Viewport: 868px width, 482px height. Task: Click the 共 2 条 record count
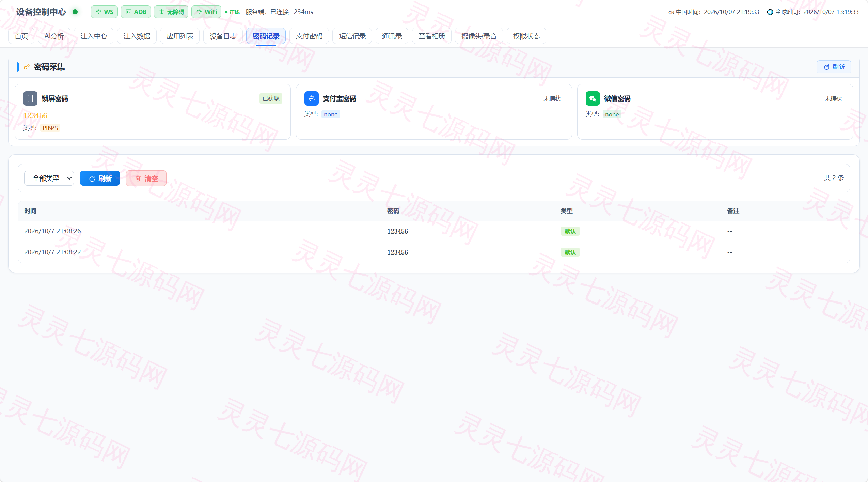[x=834, y=178]
